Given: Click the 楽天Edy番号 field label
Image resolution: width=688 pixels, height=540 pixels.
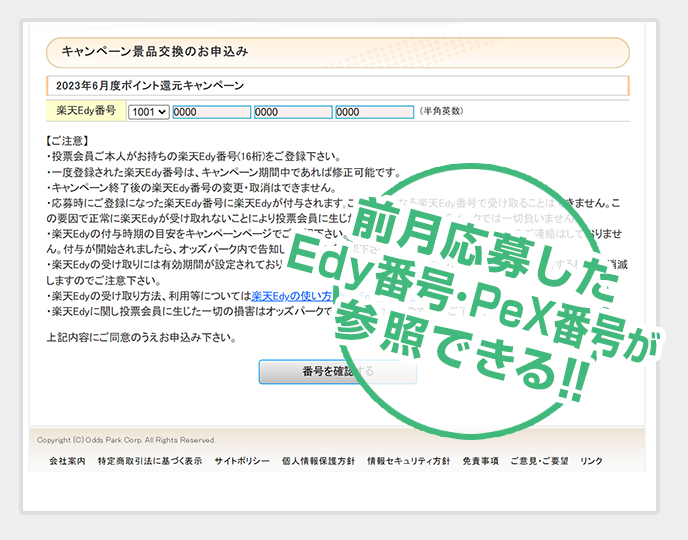Looking at the screenshot, I should pos(86,111).
